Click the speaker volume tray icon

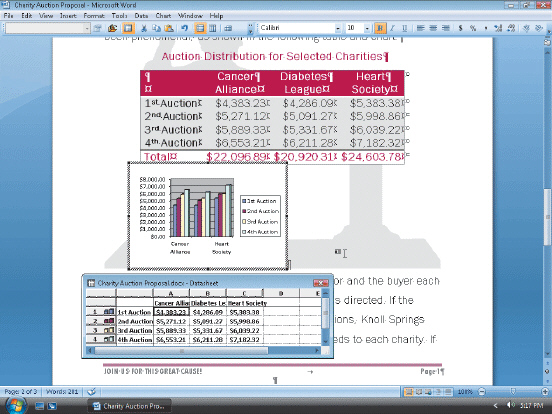point(511,406)
